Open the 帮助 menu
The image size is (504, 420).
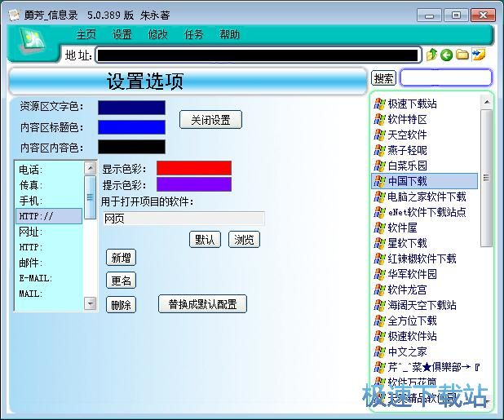[229, 34]
